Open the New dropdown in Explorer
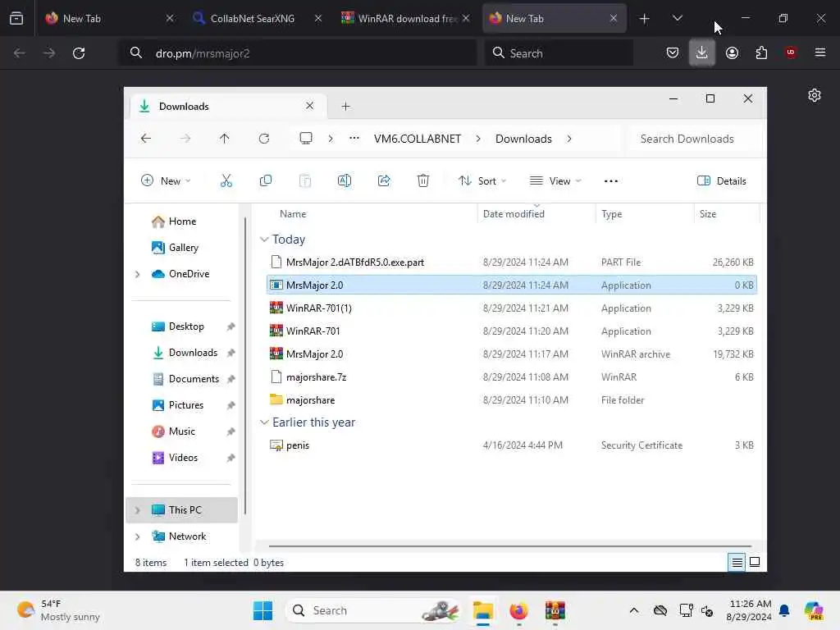Image resolution: width=840 pixels, height=630 pixels. pyautogui.click(x=166, y=181)
